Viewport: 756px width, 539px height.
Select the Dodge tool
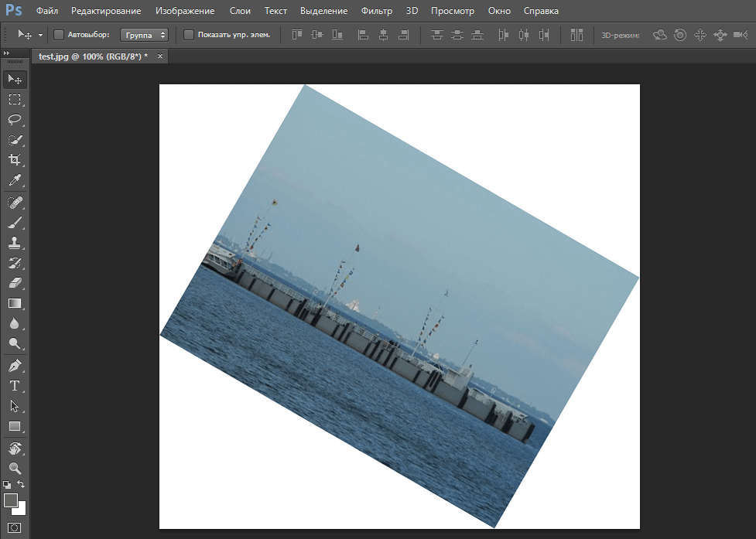click(15, 343)
